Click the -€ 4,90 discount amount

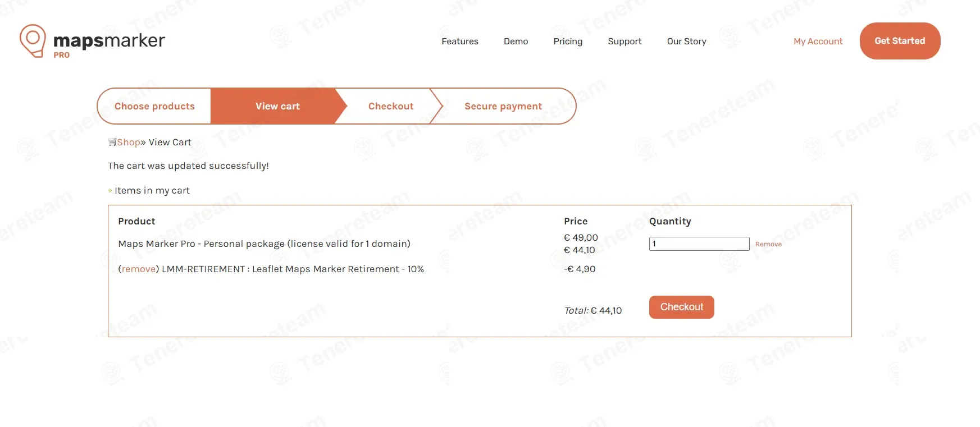pos(580,269)
